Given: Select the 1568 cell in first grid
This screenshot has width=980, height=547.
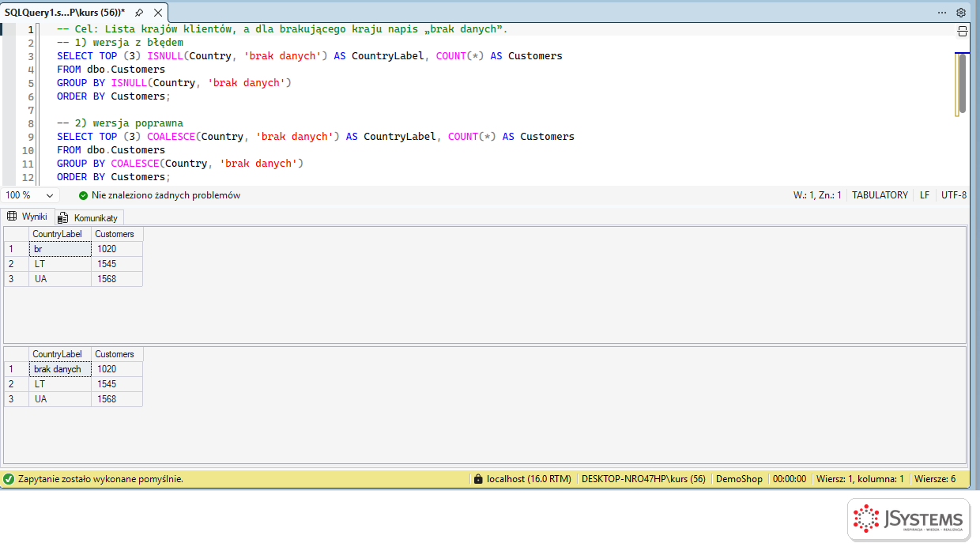Looking at the screenshot, I should coord(117,279).
